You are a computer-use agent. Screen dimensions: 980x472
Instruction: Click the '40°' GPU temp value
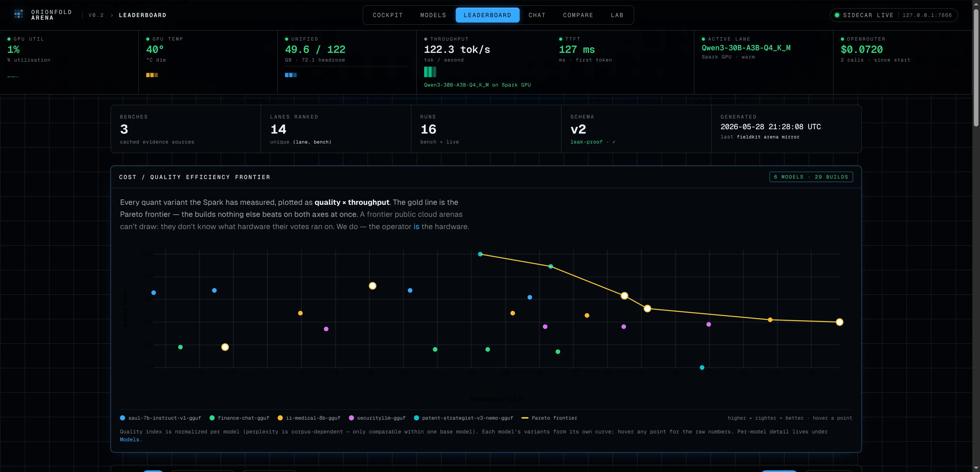click(155, 50)
